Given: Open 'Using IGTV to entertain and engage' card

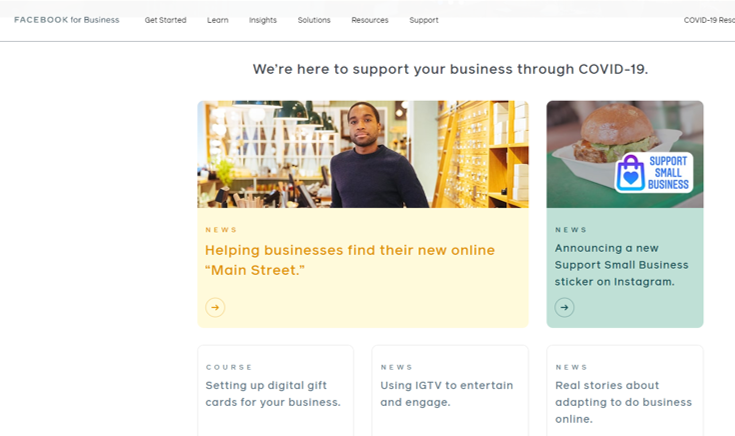Looking at the screenshot, I should [x=450, y=391].
